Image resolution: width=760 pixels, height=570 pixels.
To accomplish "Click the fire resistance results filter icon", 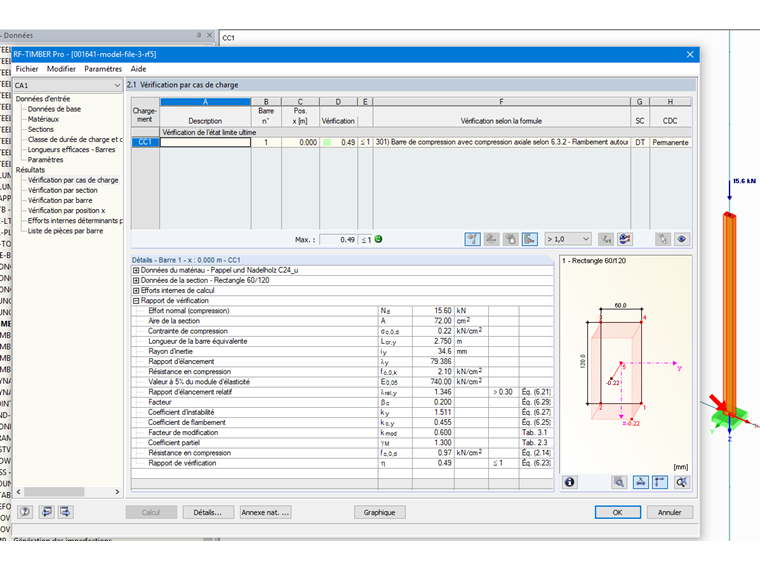I will pyautogui.click(x=510, y=239).
